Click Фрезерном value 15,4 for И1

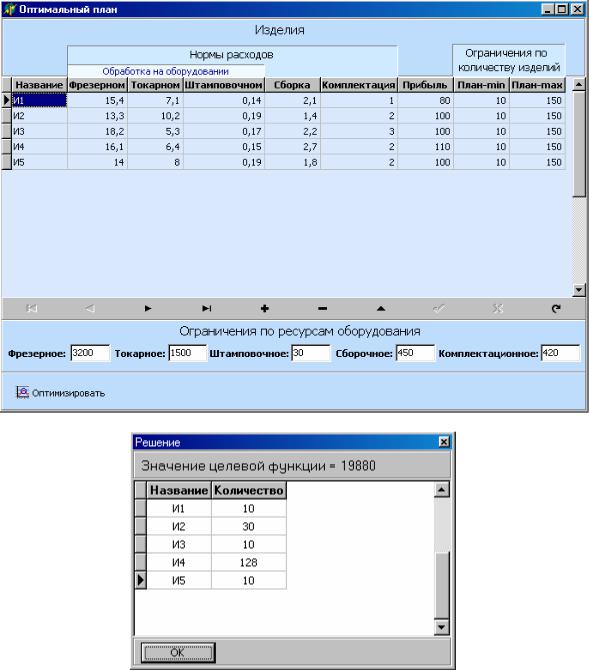point(97,100)
